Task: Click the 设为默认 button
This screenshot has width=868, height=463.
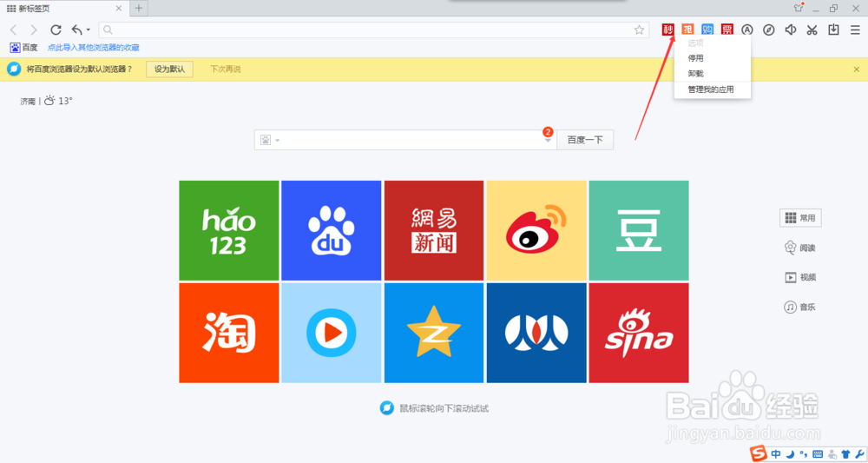Action: tap(169, 69)
